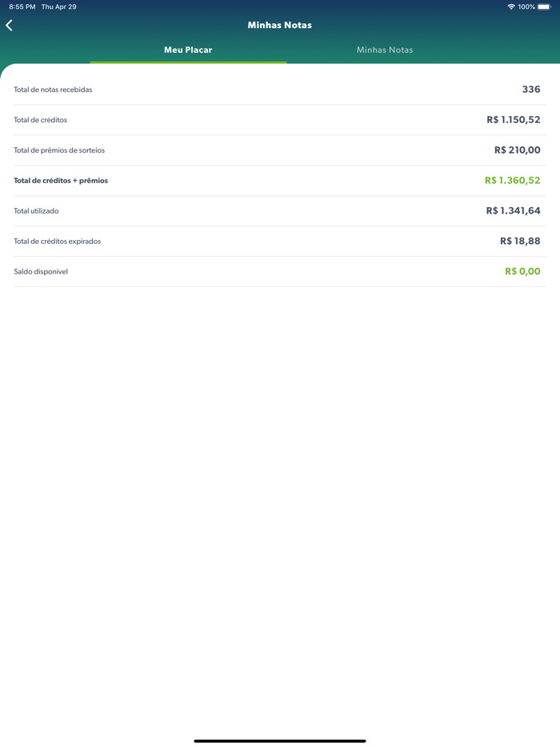Select the Total de créditos expirados label
This screenshot has width=560, height=747.
58,242
